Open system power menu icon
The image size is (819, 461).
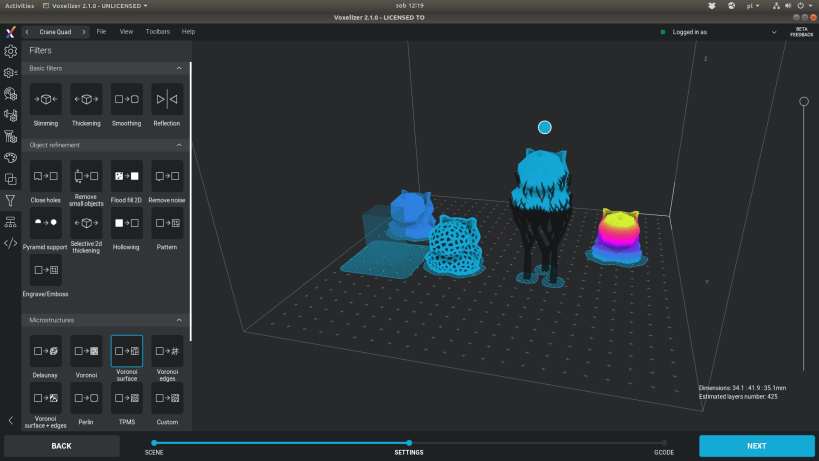pos(801,6)
